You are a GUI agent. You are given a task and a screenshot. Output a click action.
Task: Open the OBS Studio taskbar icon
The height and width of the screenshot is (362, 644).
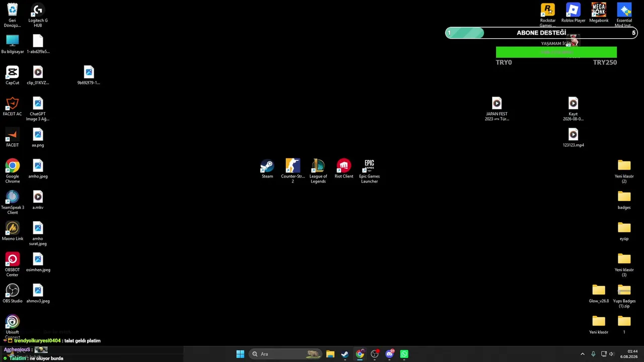tap(374, 354)
